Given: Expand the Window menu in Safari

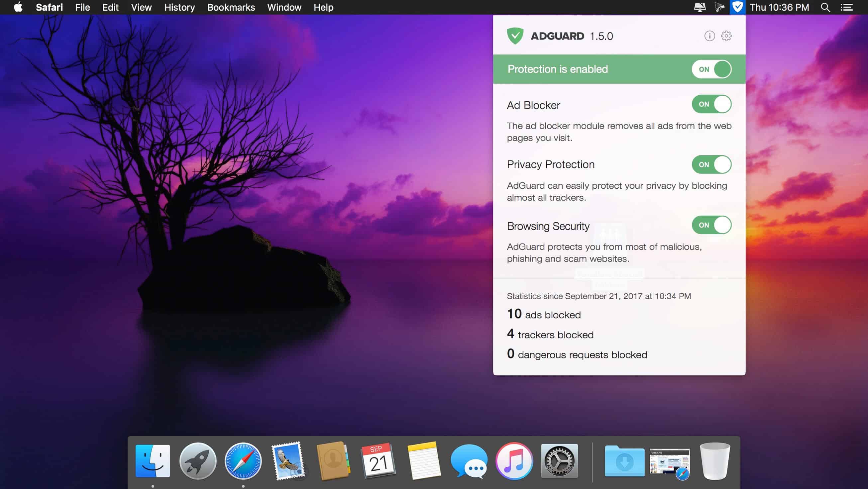Looking at the screenshot, I should [x=284, y=7].
